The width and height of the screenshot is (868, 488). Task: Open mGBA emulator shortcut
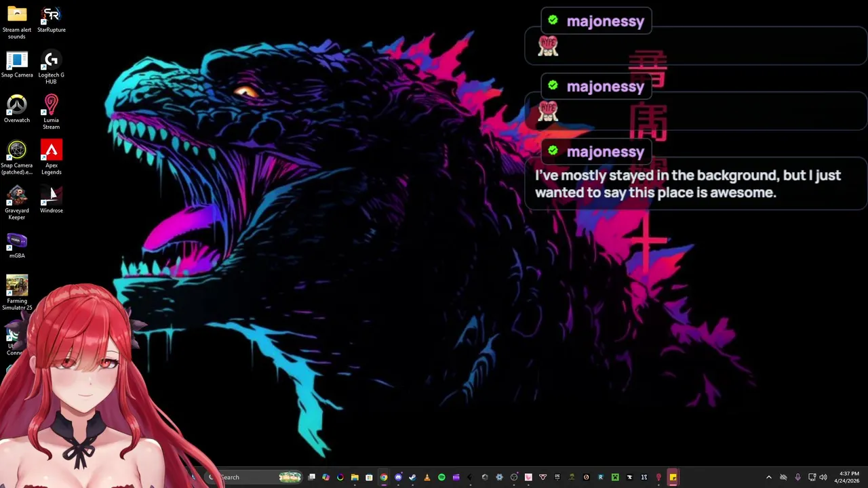click(17, 245)
